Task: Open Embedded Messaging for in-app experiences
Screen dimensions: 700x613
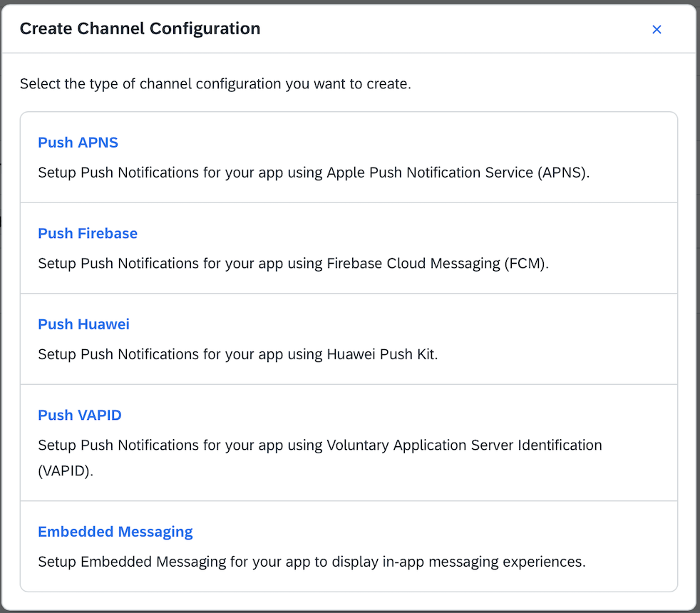Action: coord(115,531)
